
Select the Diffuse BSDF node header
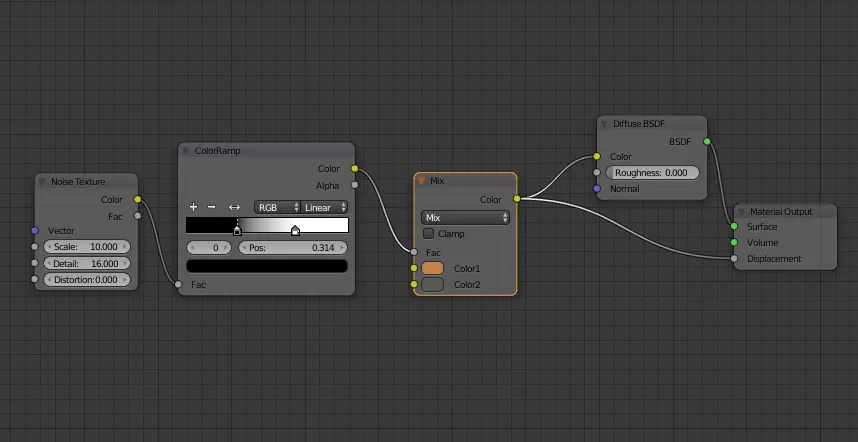pos(652,124)
